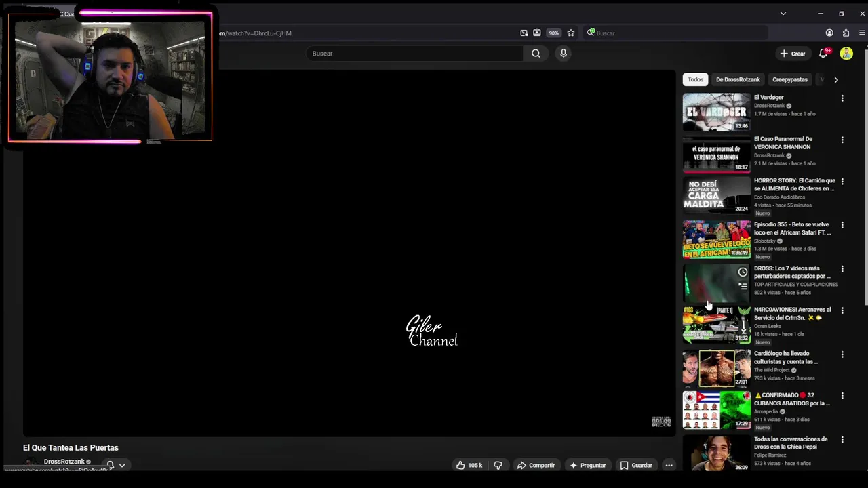Image resolution: width=868 pixels, height=488 pixels.
Task: Open more actions ellipsis under video
Action: click(669, 465)
